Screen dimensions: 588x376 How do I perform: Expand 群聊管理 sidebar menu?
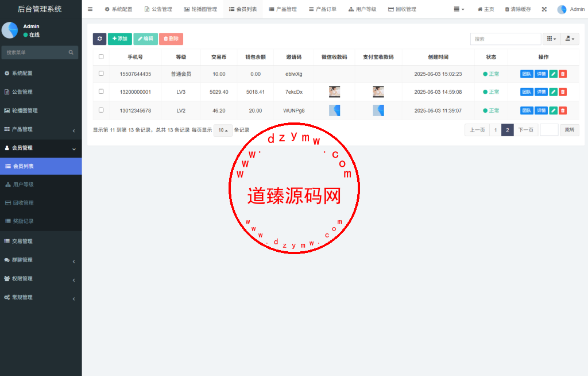click(41, 260)
